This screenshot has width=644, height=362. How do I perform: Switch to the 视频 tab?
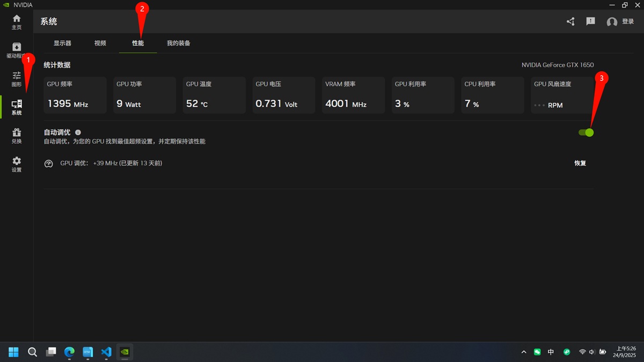pyautogui.click(x=100, y=43)
